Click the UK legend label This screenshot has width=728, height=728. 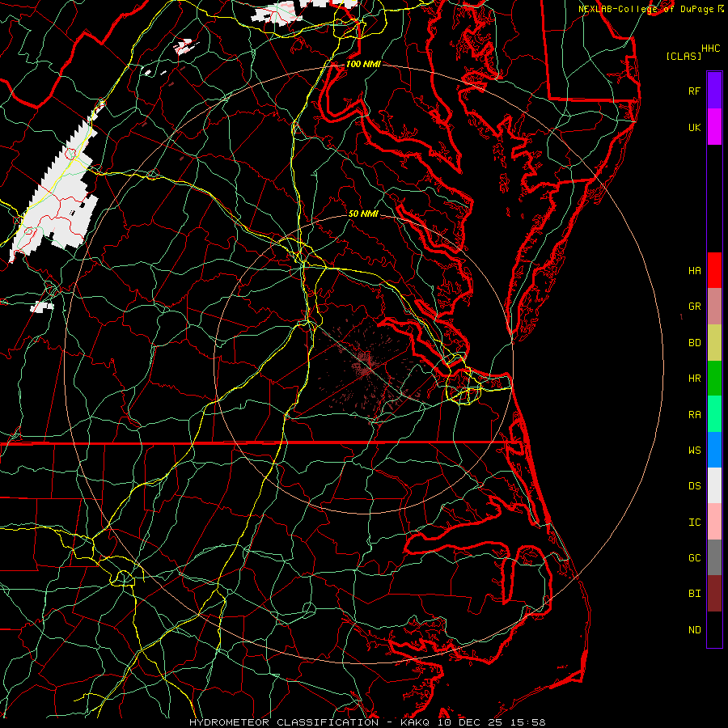[695, 127]
